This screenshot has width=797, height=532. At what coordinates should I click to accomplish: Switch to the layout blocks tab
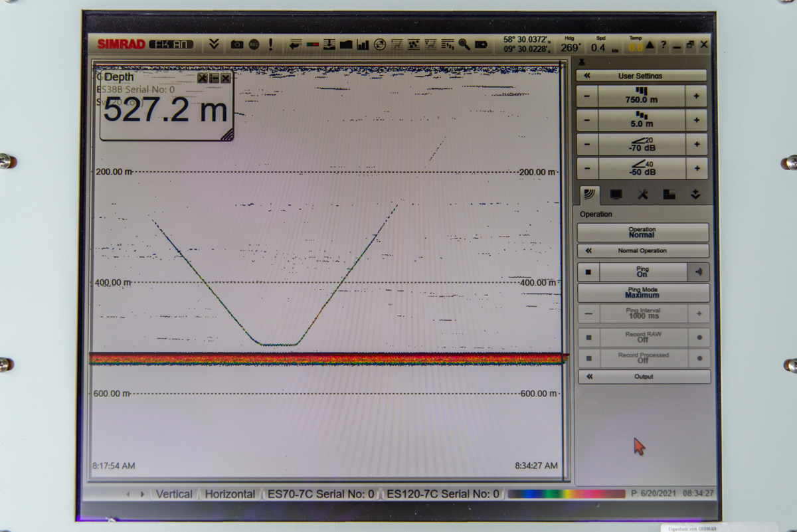coord(669,195)
